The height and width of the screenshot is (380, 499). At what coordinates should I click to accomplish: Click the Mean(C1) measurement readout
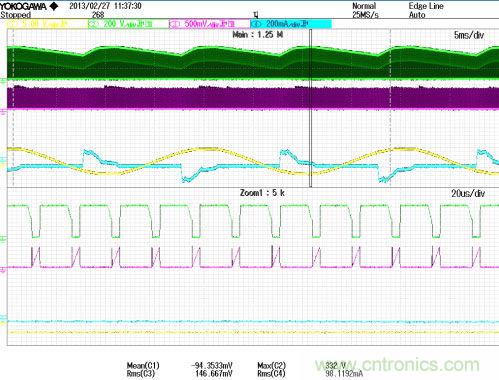point(180,366)
